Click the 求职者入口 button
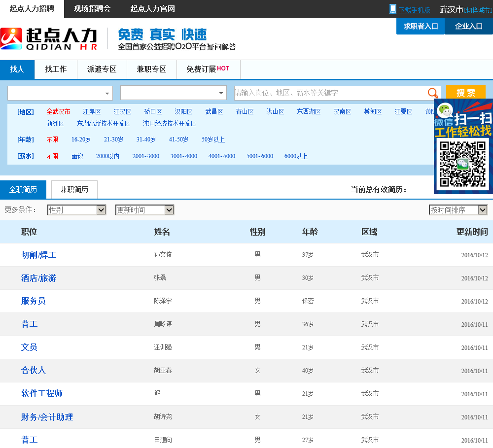This screenshot has height=448, width=493. pos(421,26)
